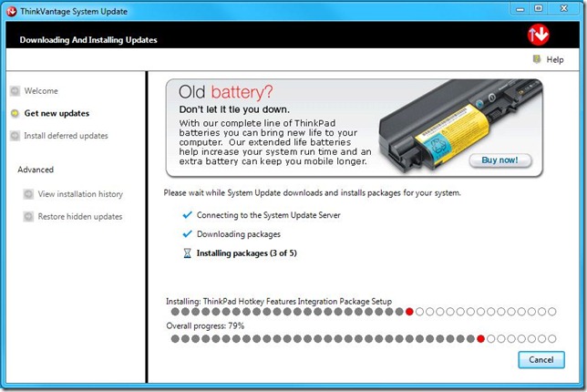Maximize the System Update window

(x=539, y=8)
